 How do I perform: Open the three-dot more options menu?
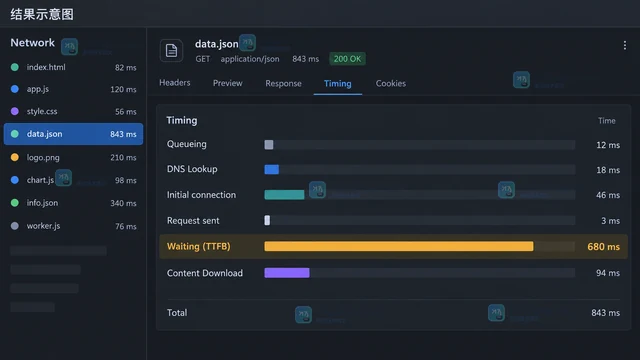[x=624, y=45]
